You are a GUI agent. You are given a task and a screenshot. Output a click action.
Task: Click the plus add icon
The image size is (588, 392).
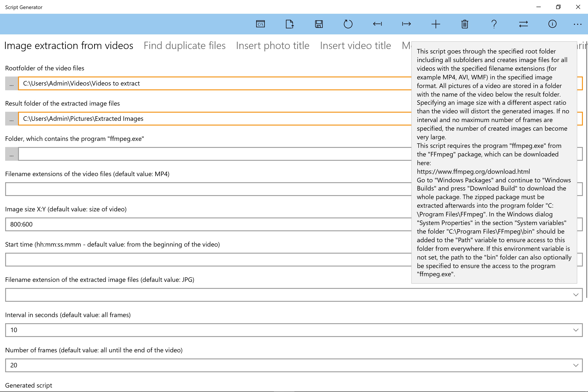pyautogui.click(x=435, y=24)
